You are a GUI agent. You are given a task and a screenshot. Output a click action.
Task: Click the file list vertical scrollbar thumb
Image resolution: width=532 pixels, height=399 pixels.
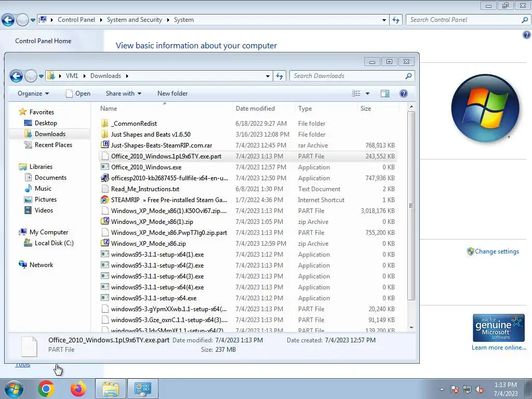(x=411, y=205)
